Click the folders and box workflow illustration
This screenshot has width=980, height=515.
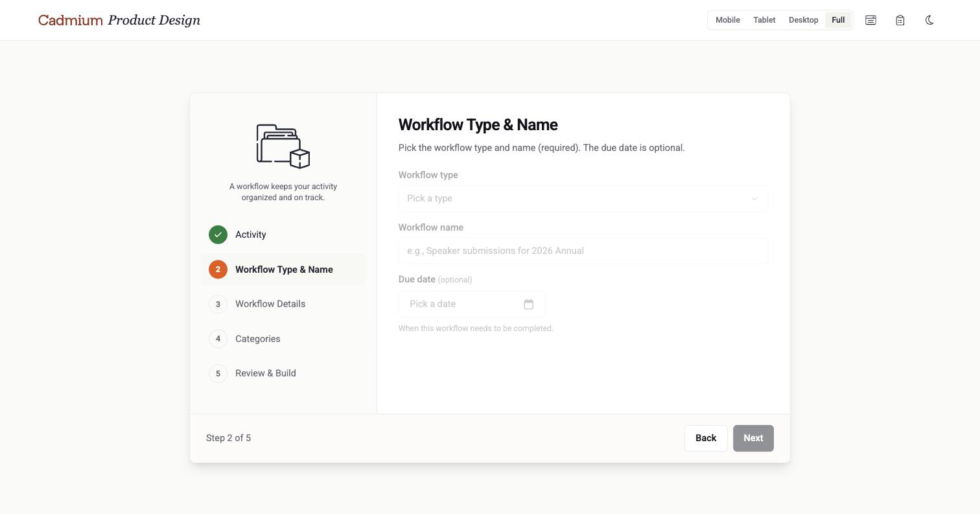click(283, 146)
